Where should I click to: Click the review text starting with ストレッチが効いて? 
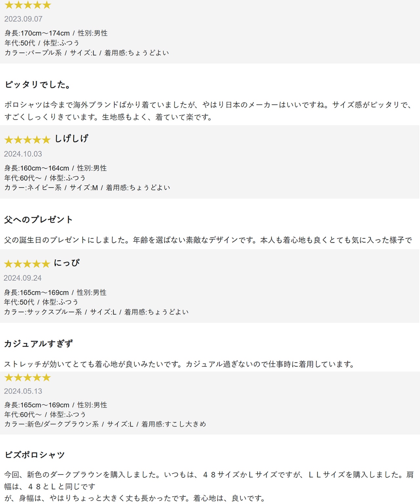point(179,364)
